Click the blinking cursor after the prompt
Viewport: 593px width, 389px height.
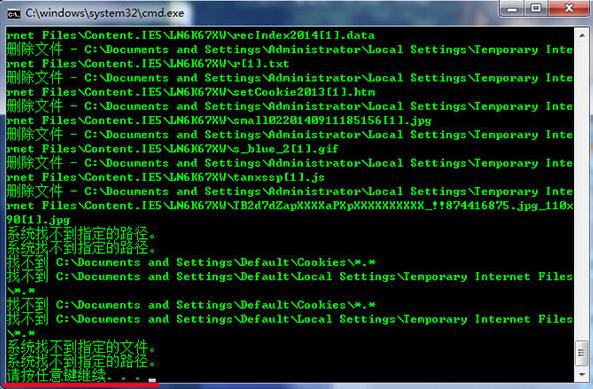point(152,380)
